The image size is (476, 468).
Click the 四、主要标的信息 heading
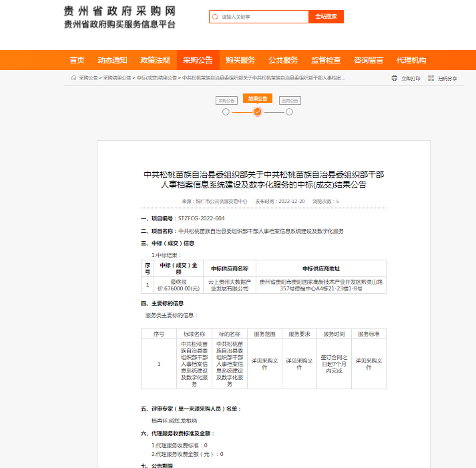click(x=162, y=304)
